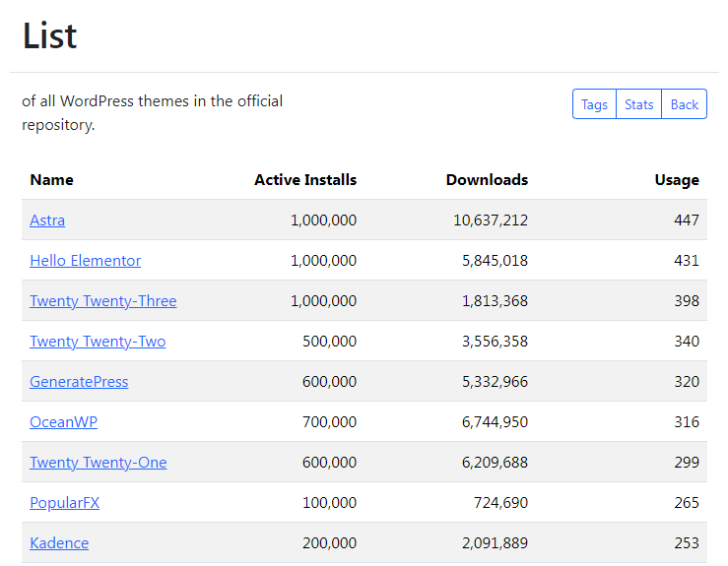Visit the GeneratePress theme link
728x566 pixels.
tap(79, 382)
